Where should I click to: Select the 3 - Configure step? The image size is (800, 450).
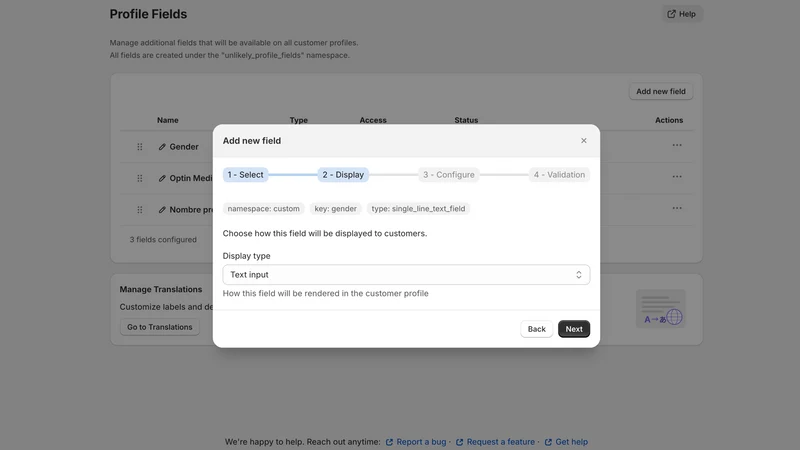448,174
